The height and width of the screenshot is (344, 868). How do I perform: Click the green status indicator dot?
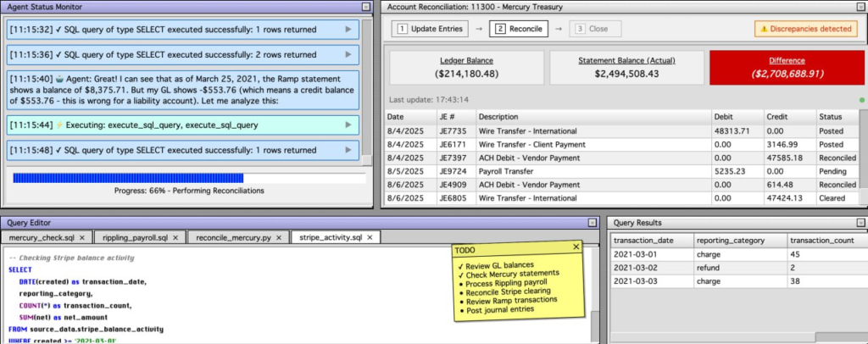[862, 99]
